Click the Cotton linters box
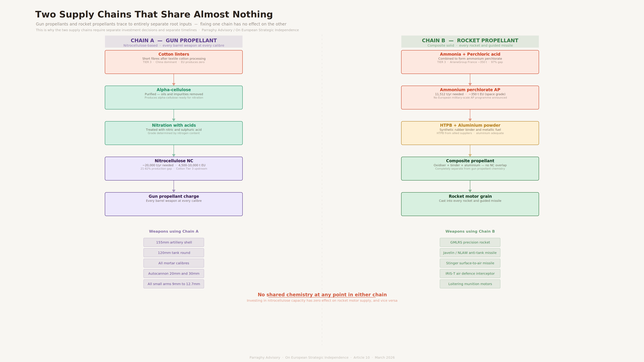The height and width of the screenshot is (362, 644). tap(174, 62)
